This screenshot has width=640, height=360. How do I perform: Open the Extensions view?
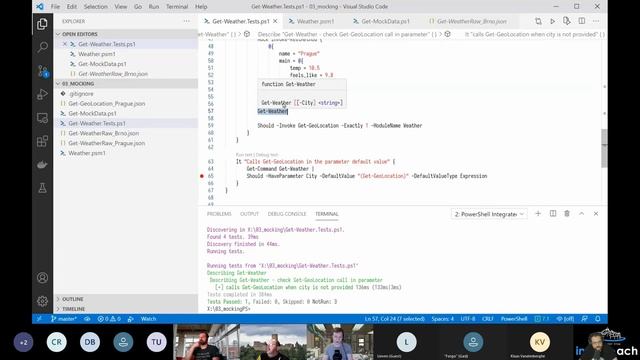coord(42,141)
